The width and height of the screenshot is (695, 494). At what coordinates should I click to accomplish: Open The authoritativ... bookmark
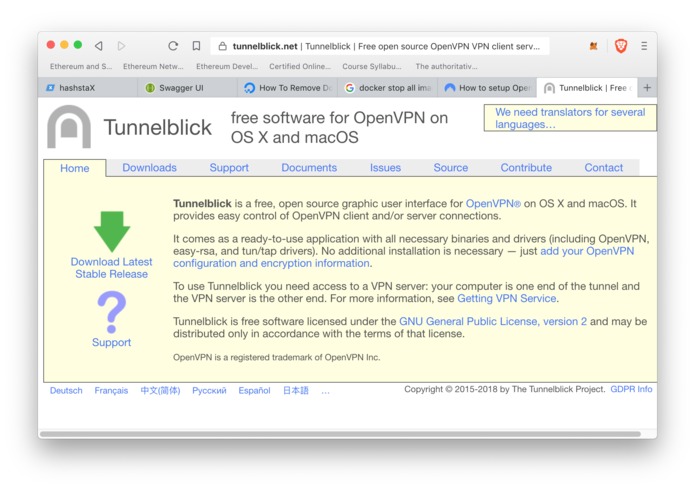[446, 66]
